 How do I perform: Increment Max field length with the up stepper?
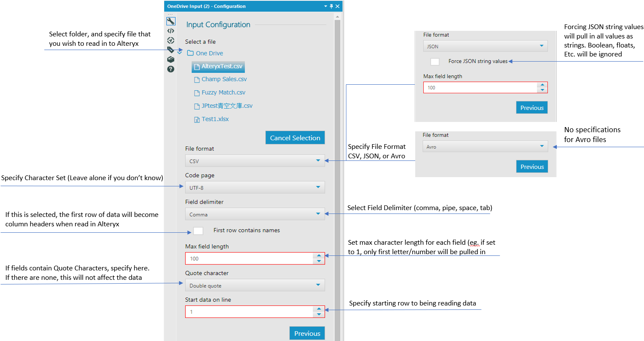pos(319,256)
